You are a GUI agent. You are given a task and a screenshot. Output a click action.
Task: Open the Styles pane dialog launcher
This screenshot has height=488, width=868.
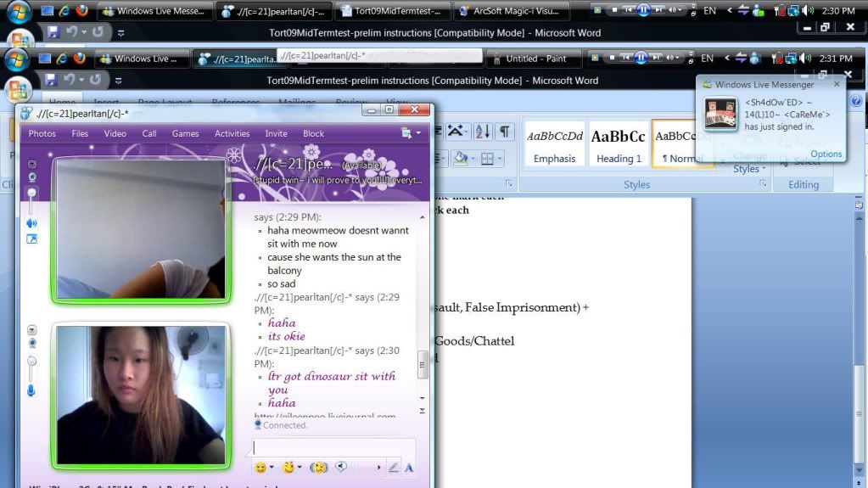tap(763, 184)
